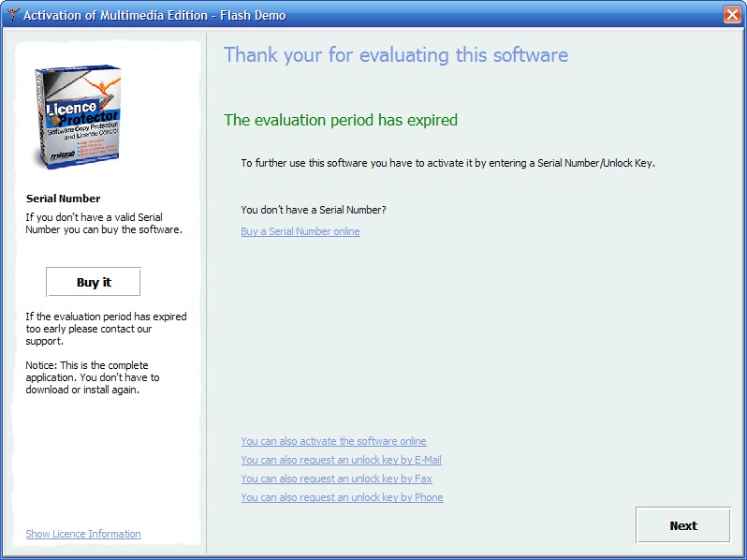
Task: Click the 'You don't have a Serial Number?' text
Action: (313, 210)
